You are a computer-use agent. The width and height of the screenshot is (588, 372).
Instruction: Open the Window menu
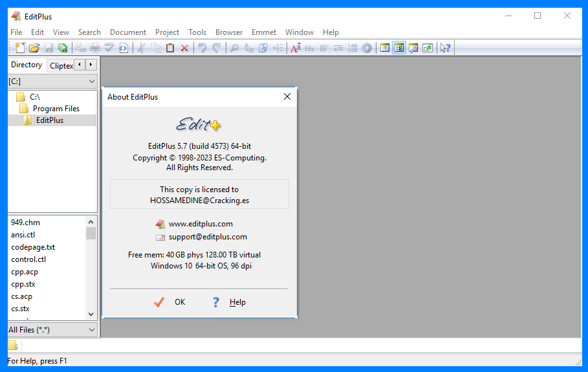coord(299,32)
